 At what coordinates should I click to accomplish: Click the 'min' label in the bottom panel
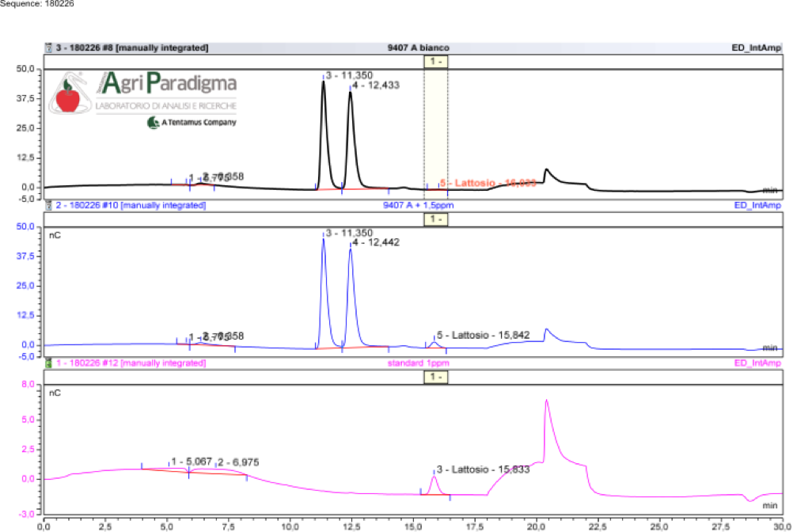tap(770, 505)
